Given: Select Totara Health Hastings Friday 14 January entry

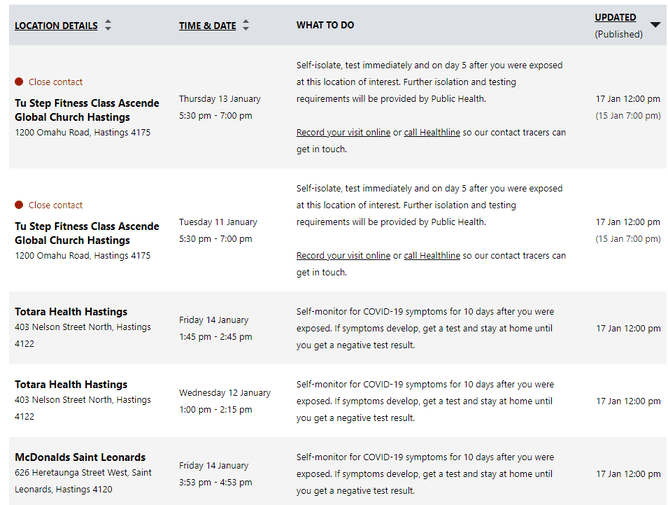Looking at the screenshot, I should click(71, 312).
